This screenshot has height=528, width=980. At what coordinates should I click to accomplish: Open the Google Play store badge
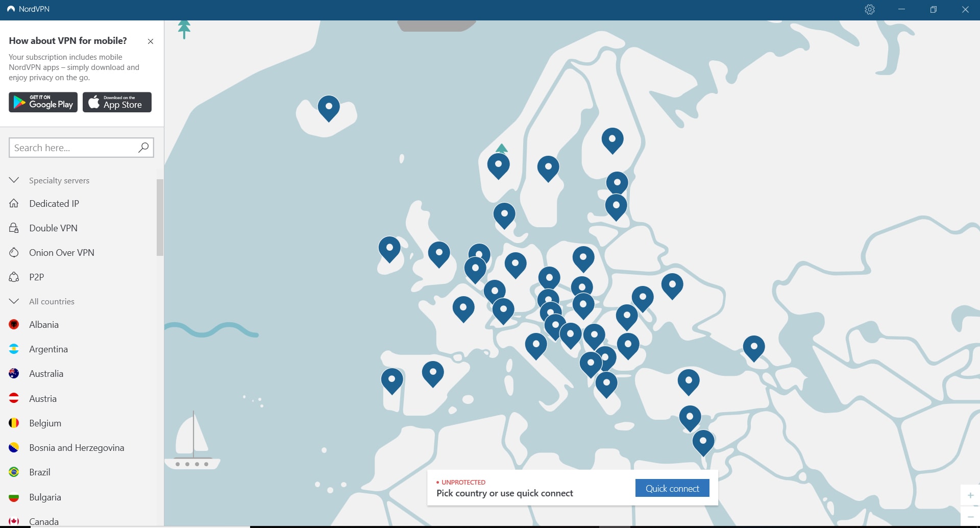pos(43,102)
